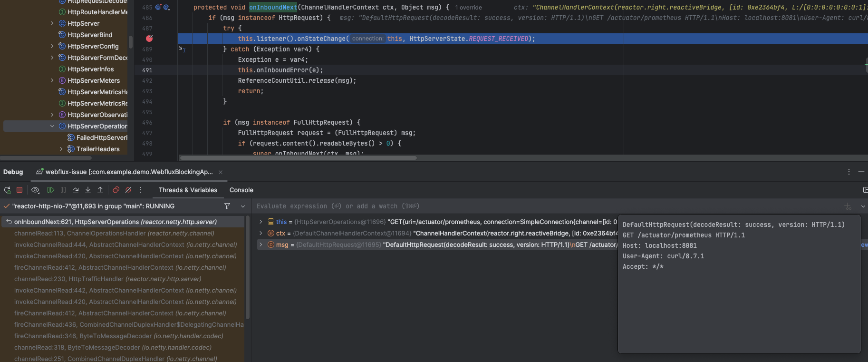Click the Host: localhost:8081 line in popup
The image size is (868, 362).
coord(660,245)
